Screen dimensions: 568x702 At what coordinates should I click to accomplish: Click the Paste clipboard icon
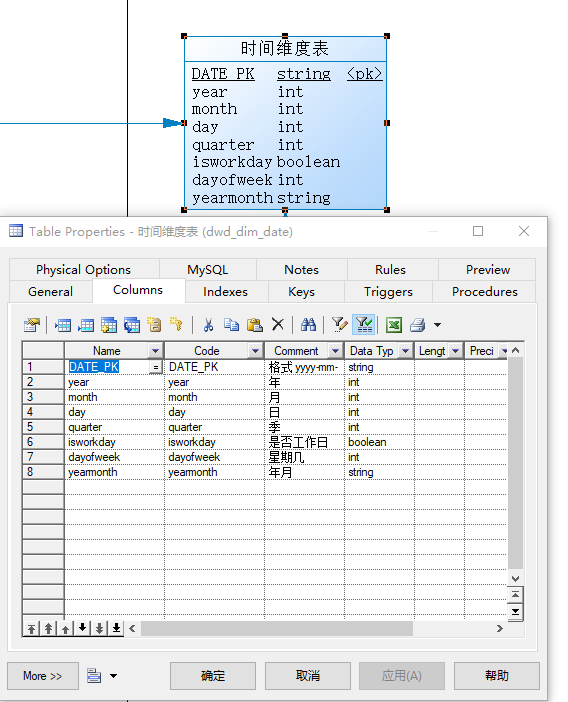click(x=254, y=325)
